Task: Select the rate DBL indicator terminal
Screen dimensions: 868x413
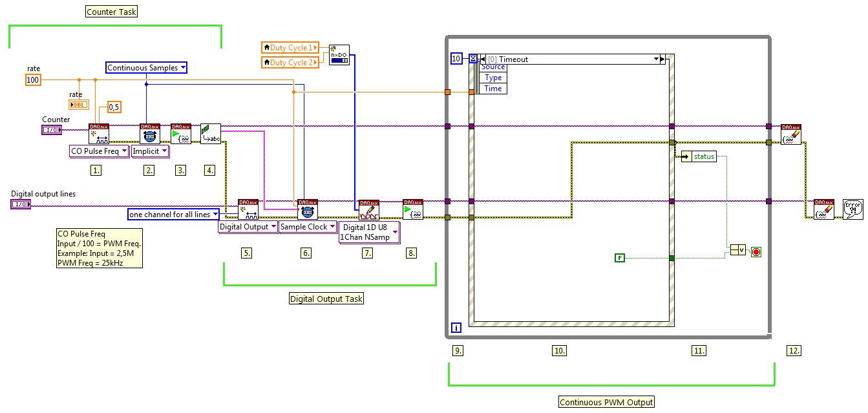Action: [78, 105]
